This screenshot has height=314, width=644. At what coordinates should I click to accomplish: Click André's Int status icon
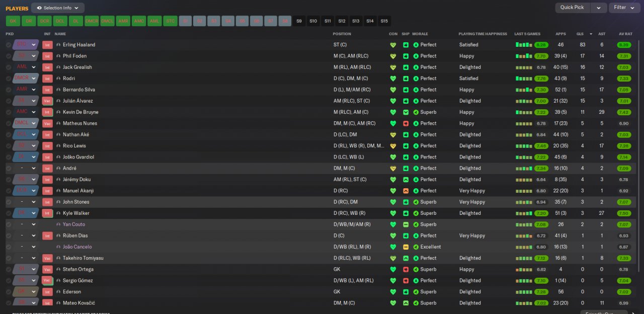click(x=47, y=168)
